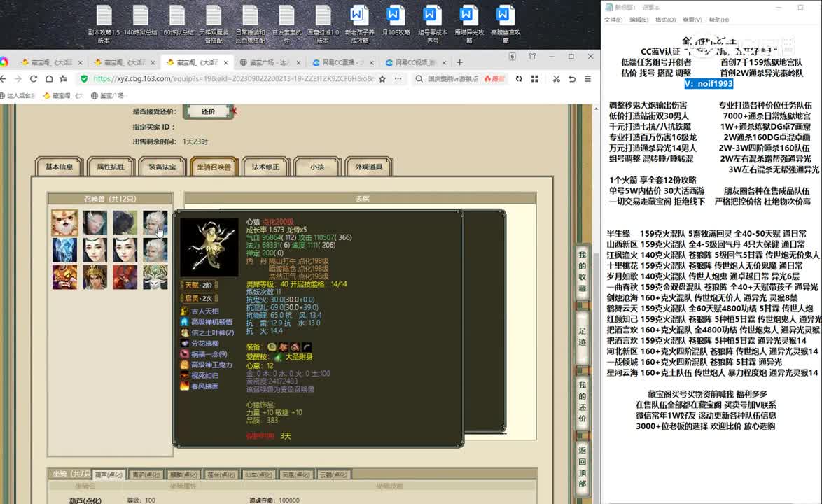
Task: Click the green 大圣附身 awakening skill icon
Action: 278,357
